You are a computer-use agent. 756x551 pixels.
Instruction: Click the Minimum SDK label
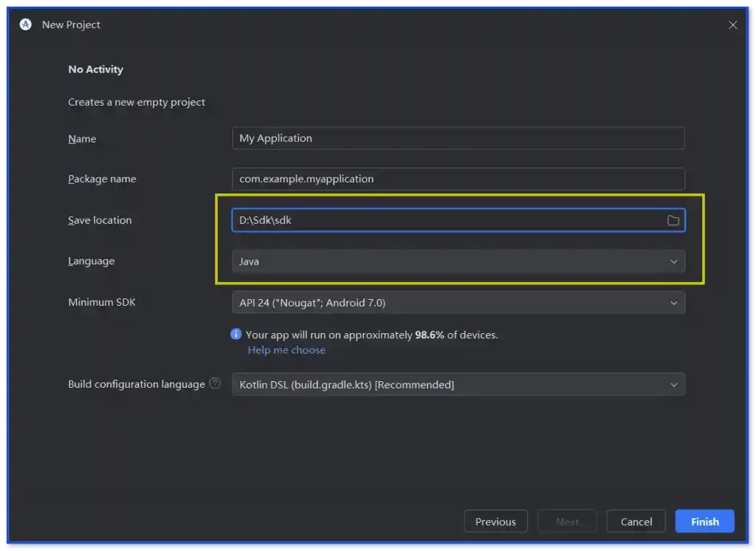click(x=102, y=302)
